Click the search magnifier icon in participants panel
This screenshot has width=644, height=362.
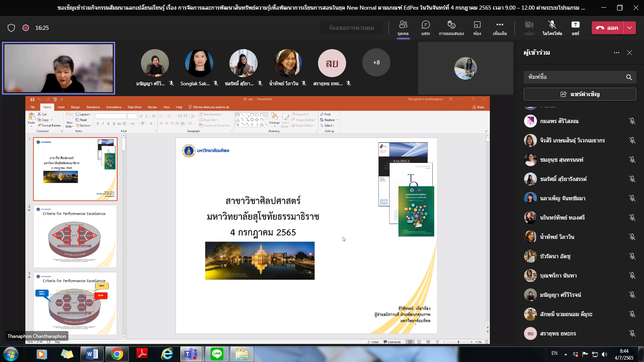coord(629,77)
